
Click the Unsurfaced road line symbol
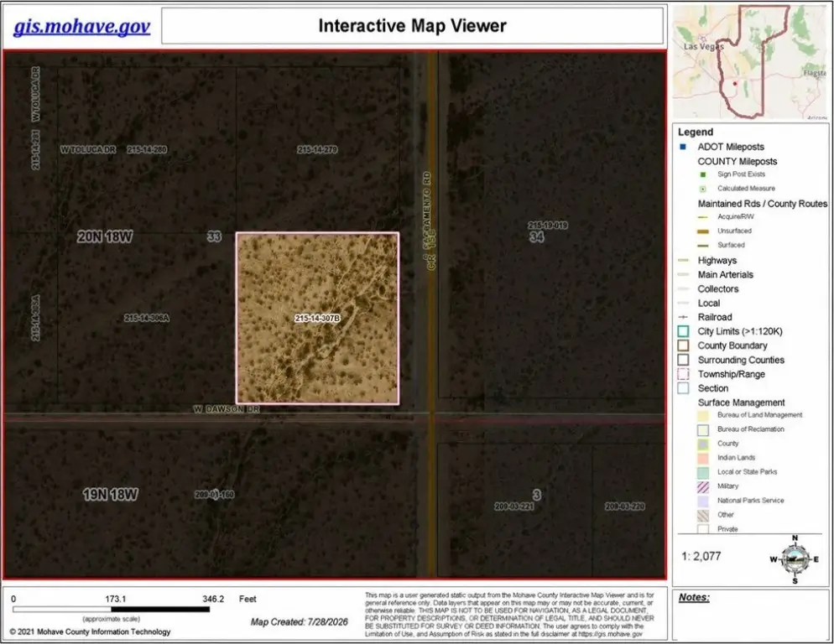[x=702, y=231]
